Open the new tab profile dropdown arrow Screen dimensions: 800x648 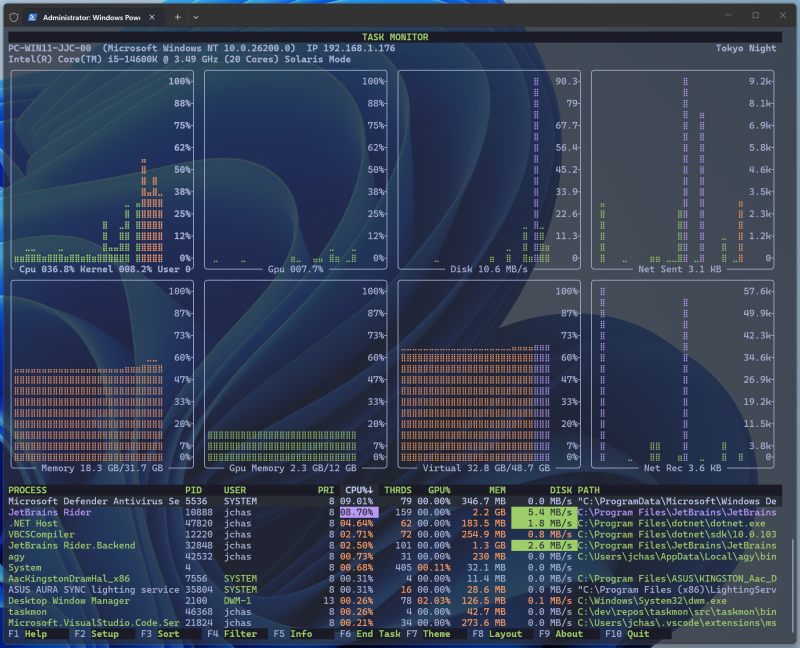tap(195, 17)
